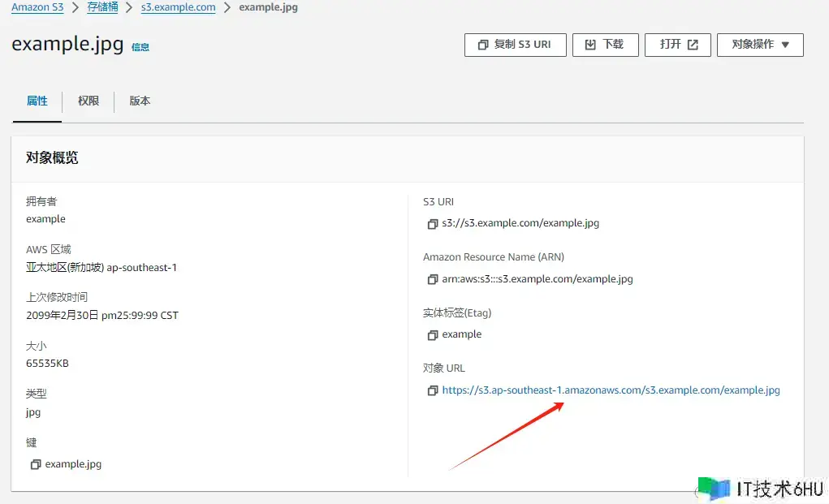Select the key value example.jpg
This screenshot has height=504, width=829.
(x=73, y=464)
